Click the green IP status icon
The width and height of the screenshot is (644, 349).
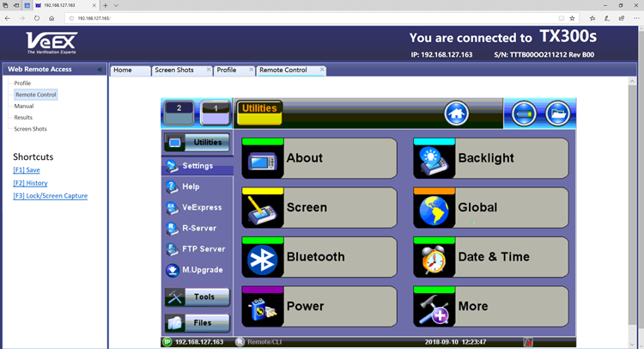167,342
